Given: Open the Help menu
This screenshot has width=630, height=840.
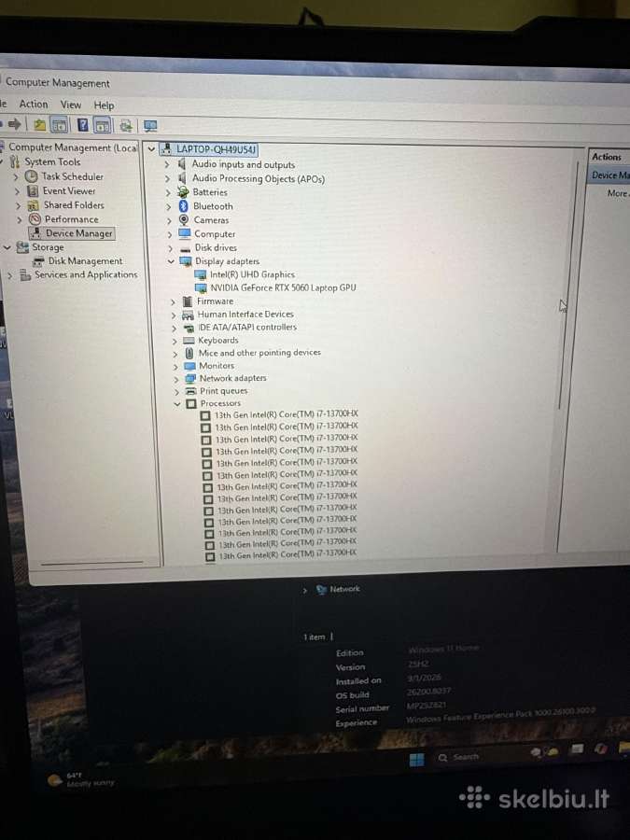Looking at the screenshot, I should click(104, 105).
